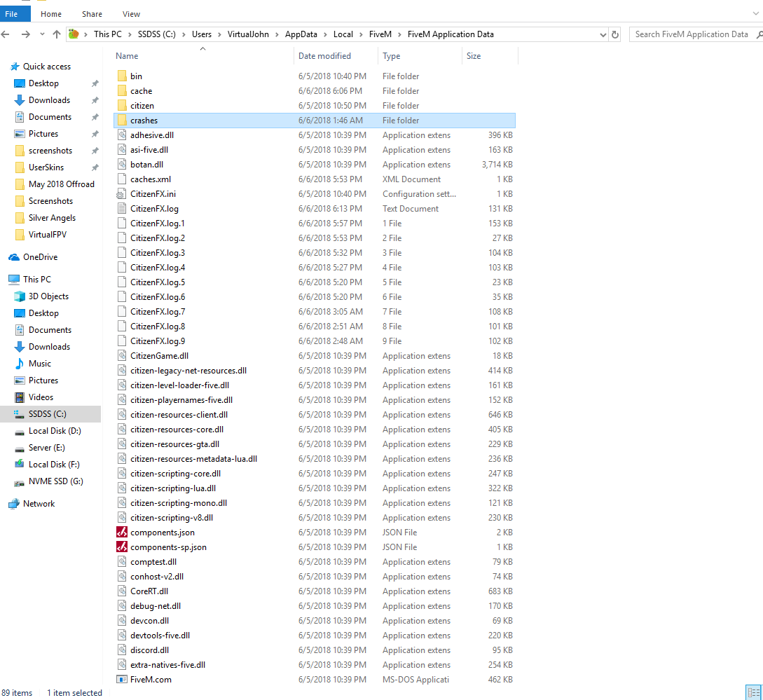Switch to the Home ribbon tab

click(51, 14)
